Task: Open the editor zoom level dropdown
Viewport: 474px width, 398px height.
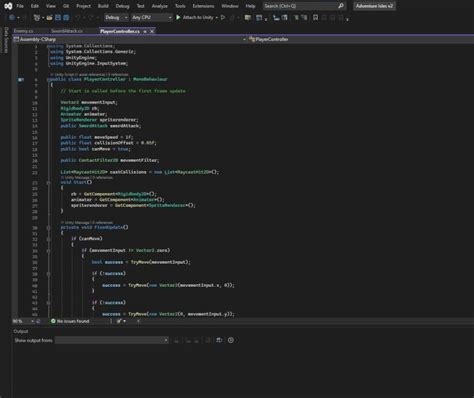Action: tap(23, 321)
